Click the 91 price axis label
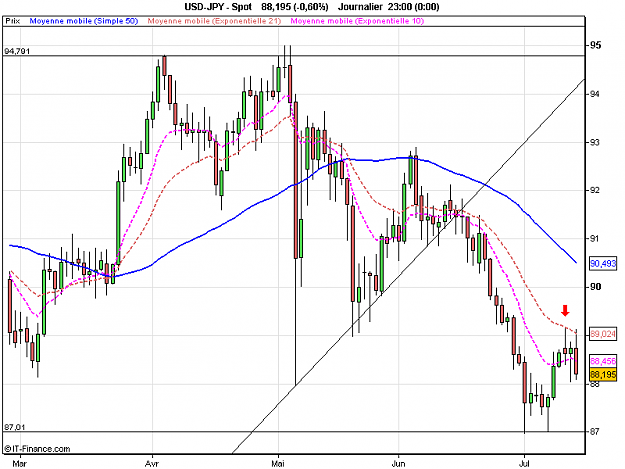This screenshot has width=625, height=469. tap(594, 238)
